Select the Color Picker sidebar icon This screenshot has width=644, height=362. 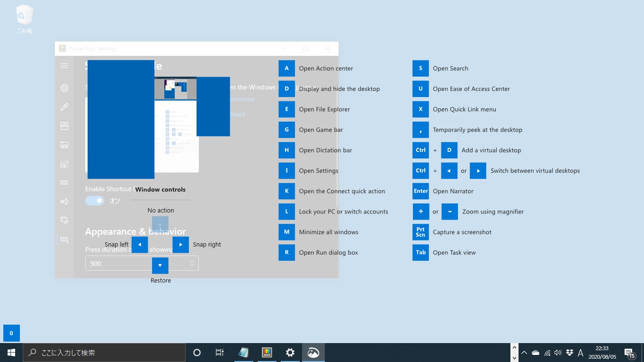point(64,107)
